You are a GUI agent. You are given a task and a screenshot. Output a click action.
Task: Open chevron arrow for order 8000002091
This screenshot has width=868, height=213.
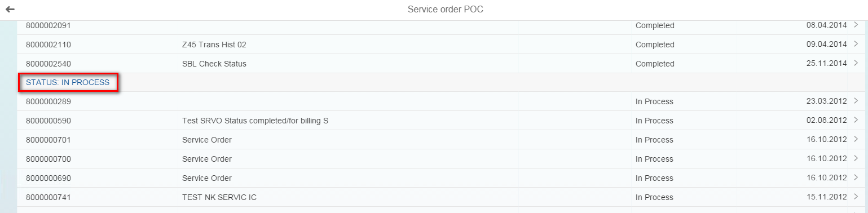856,25
